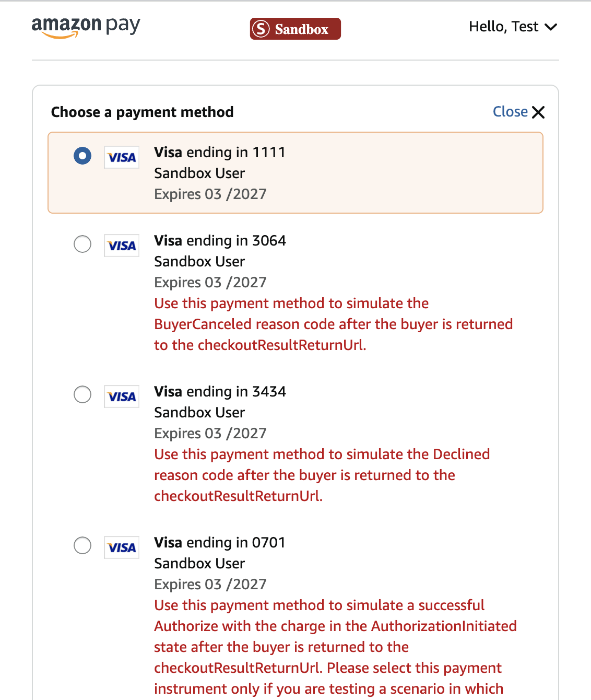591x700 pixels.
Task: Expand the Hello, Test account chevron
Action: 551,27
